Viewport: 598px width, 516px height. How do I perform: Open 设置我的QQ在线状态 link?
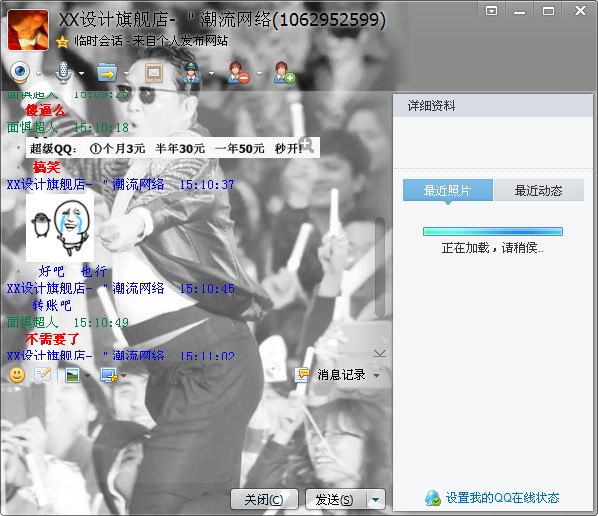pos(502,498)
